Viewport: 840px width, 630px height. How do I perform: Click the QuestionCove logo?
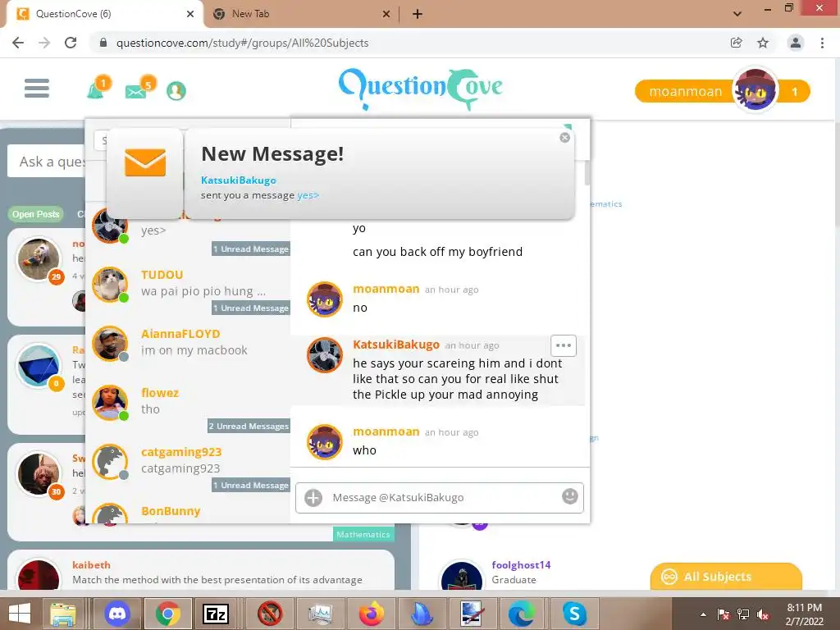coord(421,89)
